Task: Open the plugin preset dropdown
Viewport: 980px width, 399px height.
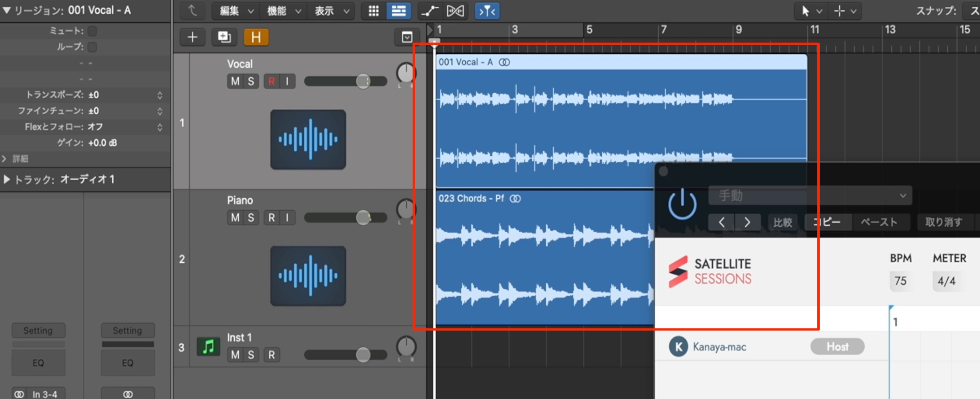Action: pyautogui.click(x=810, y=196)
